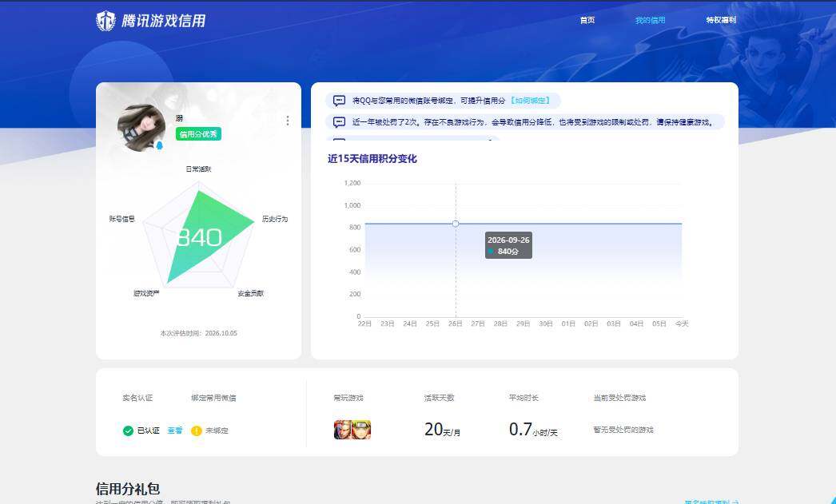
Task: Click the 1,200 value on the chart axis
Action: pyautogui.click(x=352, y=183)
